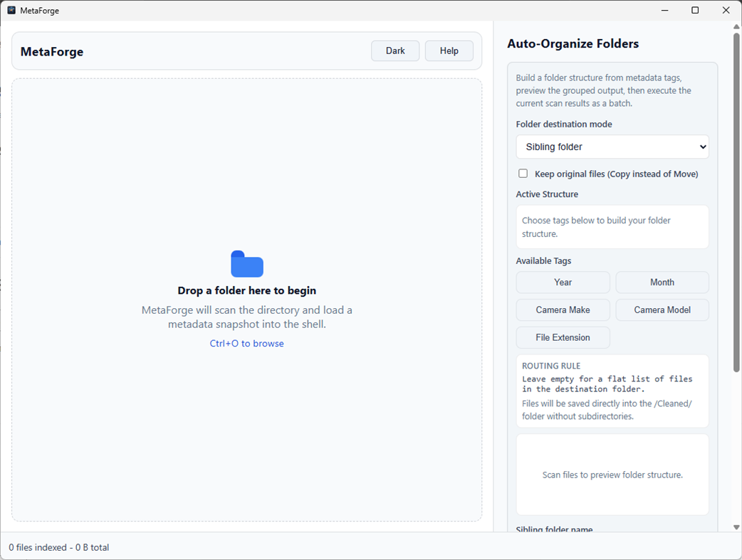This screenshot has height=560, width=742.
Task: Enable Keep original files option
Action: click(523, 173)
